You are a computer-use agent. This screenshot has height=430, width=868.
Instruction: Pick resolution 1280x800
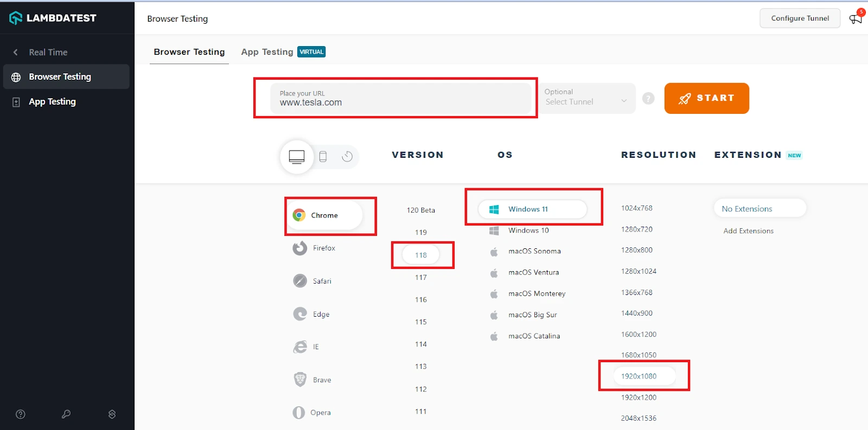point(637,250)
